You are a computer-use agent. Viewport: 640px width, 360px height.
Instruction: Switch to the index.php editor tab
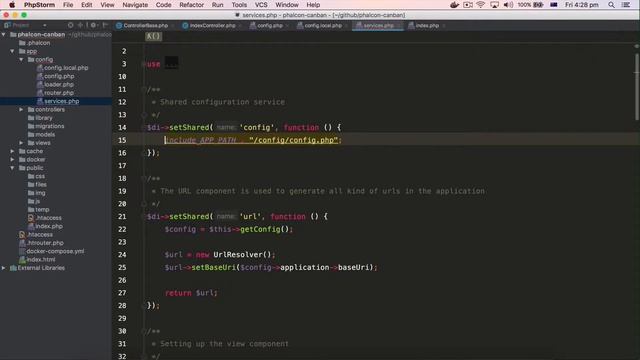coord(424,26)
